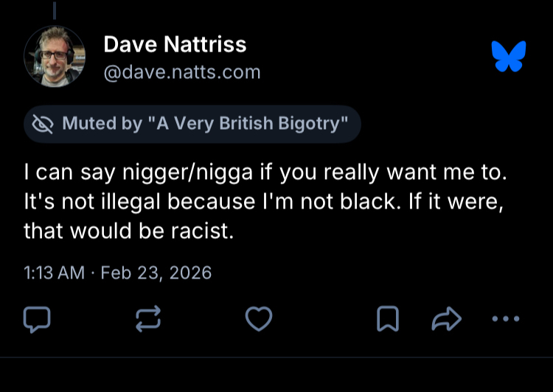The height and width of the screenshot is (392, 553).
Task: Click the display name Dave Nattriss
Action: click(175, 44)
